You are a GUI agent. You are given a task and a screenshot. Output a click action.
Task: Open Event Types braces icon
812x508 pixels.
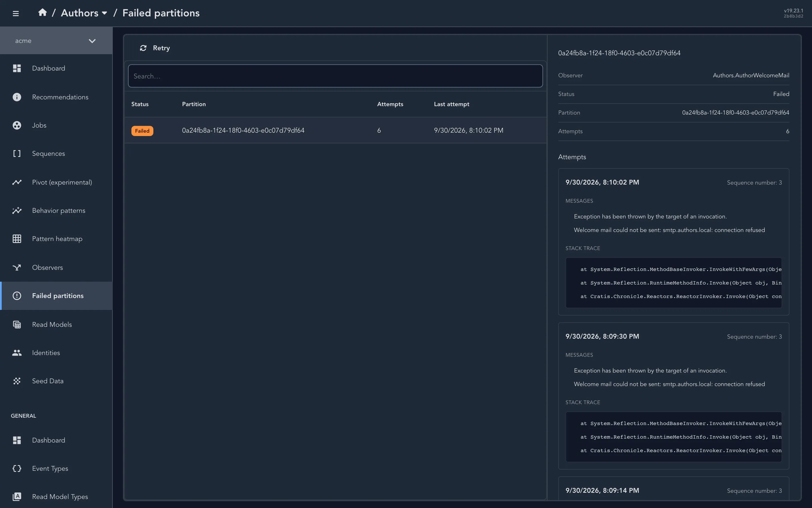(17, 468)
